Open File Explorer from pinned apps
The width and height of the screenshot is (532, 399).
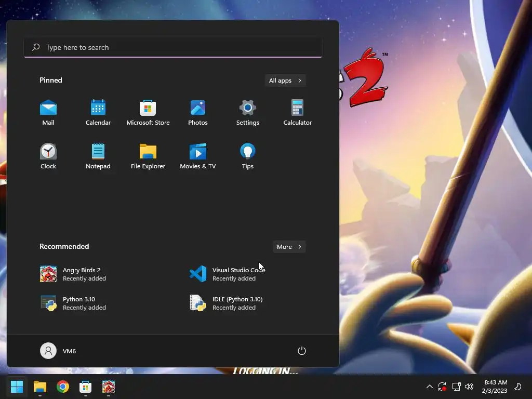pyautogui.click(x=148, y=156)
